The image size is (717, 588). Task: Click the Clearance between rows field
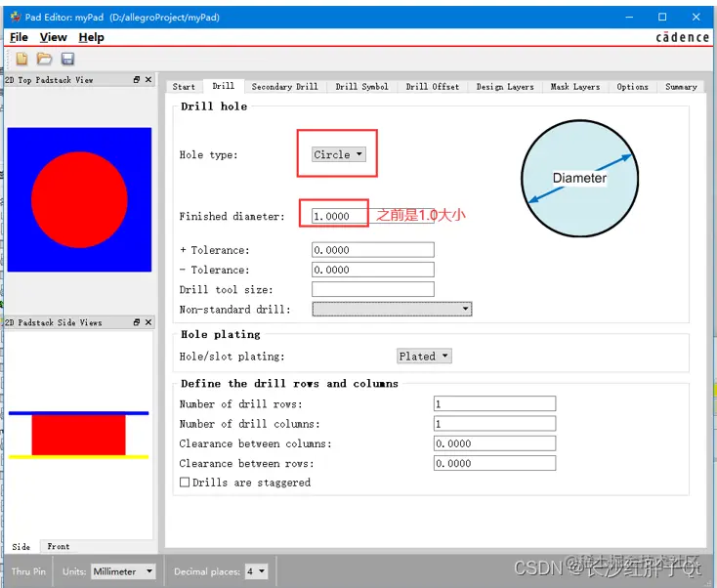coord(494,463)
